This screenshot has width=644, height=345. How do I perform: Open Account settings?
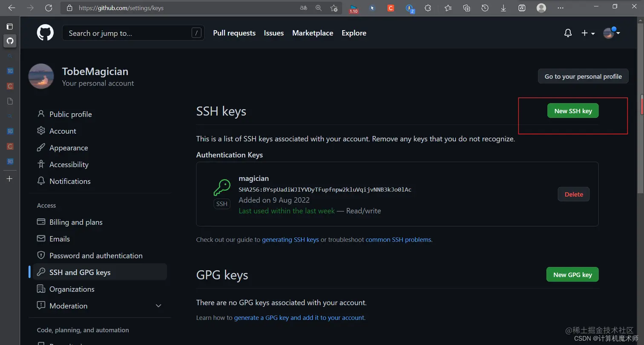(x=63, y=131)
